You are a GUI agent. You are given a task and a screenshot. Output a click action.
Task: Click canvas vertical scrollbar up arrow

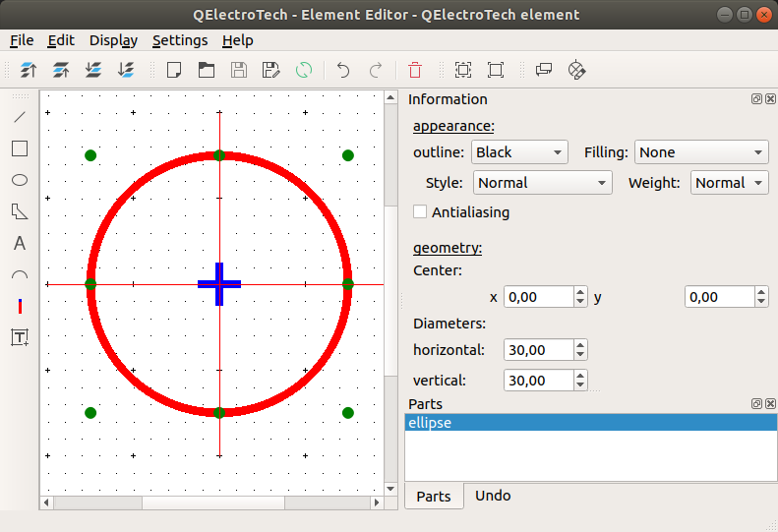(391, 97)
